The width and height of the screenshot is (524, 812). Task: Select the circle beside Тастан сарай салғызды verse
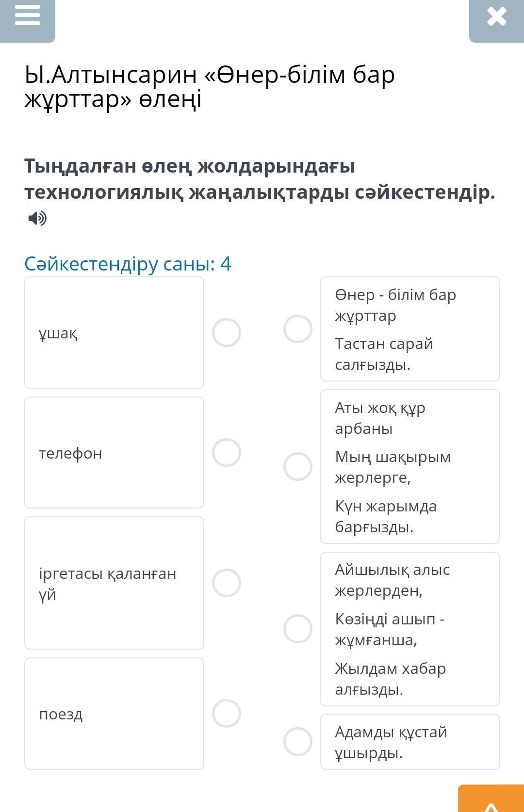[x=298, y=329]
